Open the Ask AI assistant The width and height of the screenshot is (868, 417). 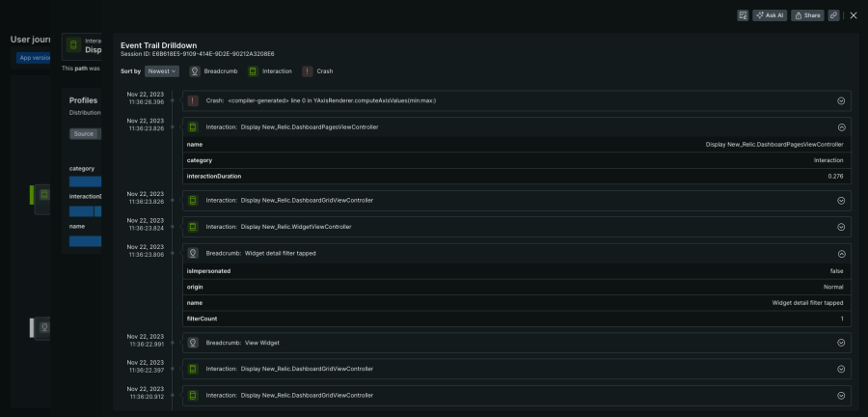pyautogui.click(x=771, y=15)
